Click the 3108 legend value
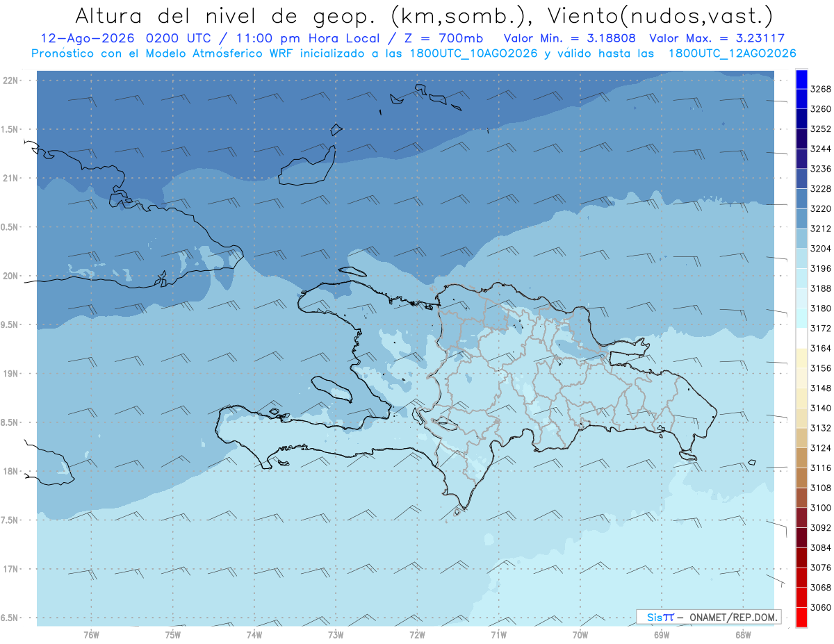 pyautogui.click(x=821, y=488)
